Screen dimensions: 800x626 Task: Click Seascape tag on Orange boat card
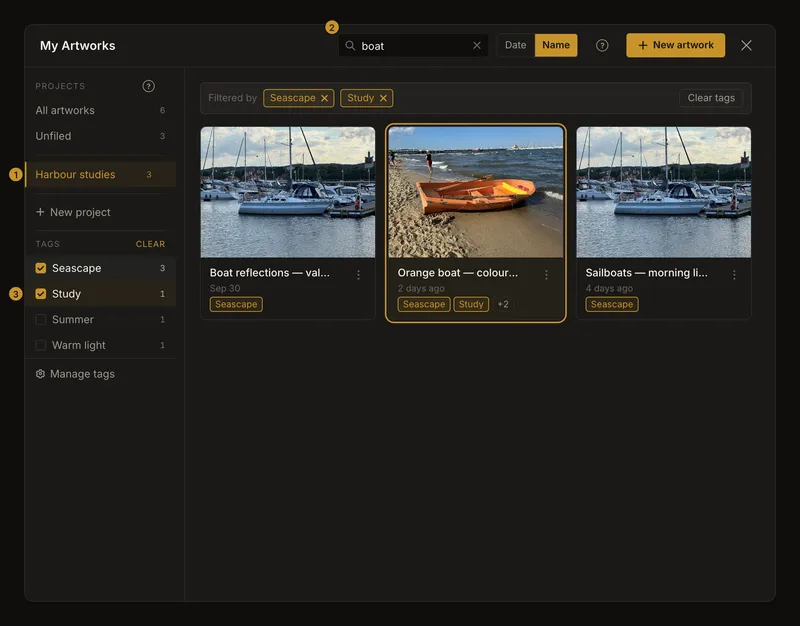424,304
